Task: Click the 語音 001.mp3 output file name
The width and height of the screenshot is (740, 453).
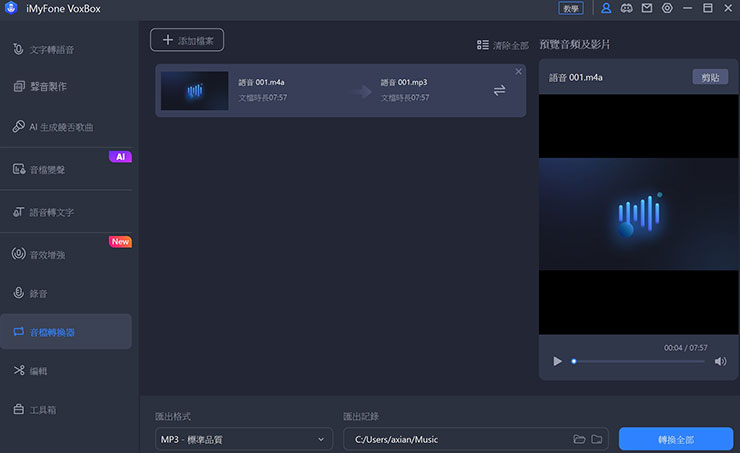Action: pos(404,82)
